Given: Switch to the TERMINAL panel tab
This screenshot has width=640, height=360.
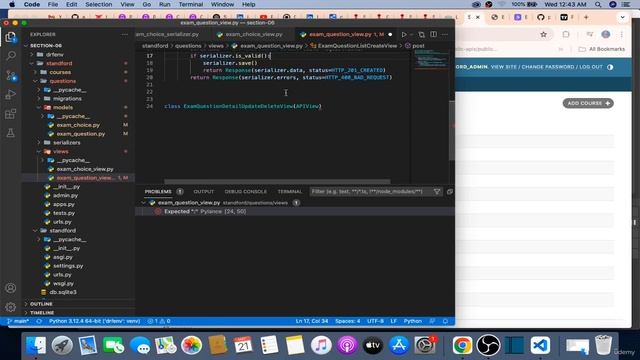Looking at the screenshot, I should [289, 191].
